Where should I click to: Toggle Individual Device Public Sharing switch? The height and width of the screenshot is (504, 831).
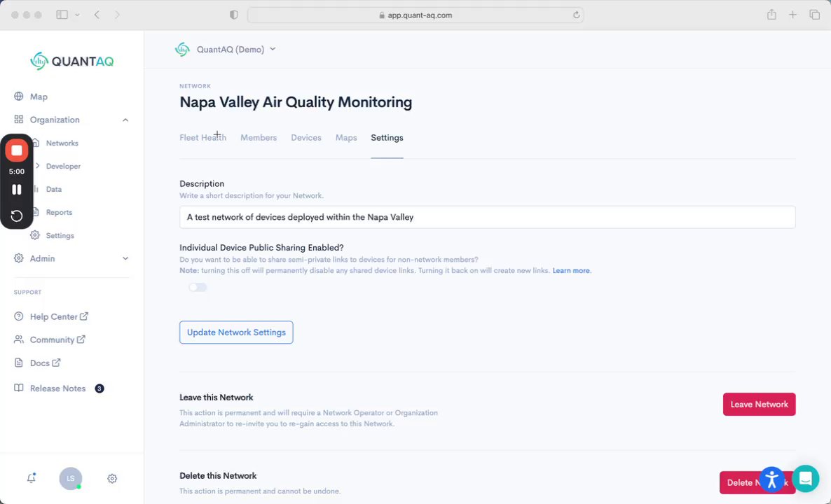[198, 288]
